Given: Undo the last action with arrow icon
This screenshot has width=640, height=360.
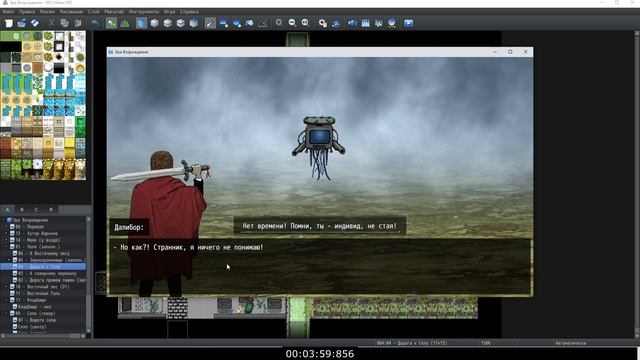Looking at the screenshot, I should pyautogui.click(x=95, y=23).
